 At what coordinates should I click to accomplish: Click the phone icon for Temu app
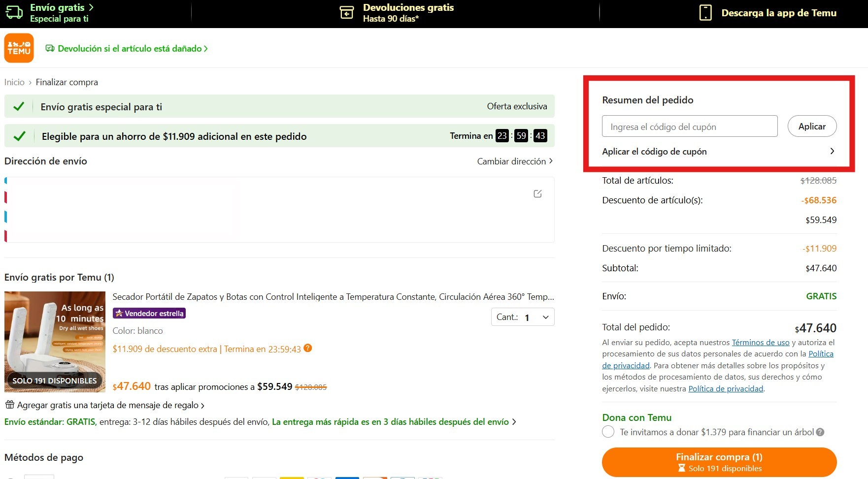pos(705,13)
